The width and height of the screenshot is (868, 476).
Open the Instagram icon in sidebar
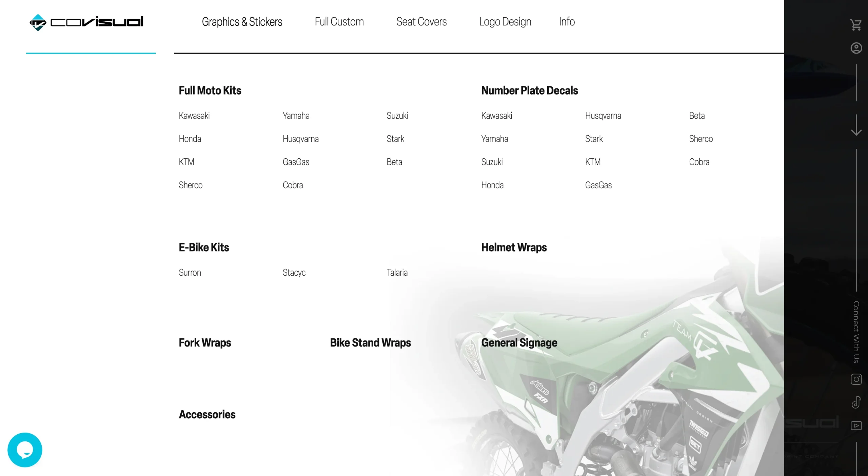click(x=856, y=379)
